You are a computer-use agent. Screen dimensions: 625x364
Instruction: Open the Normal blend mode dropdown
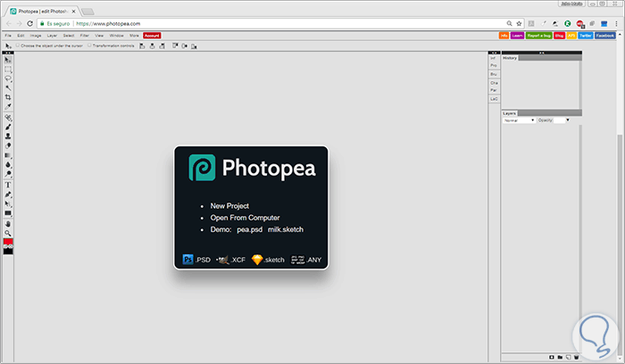coord(519,120)
